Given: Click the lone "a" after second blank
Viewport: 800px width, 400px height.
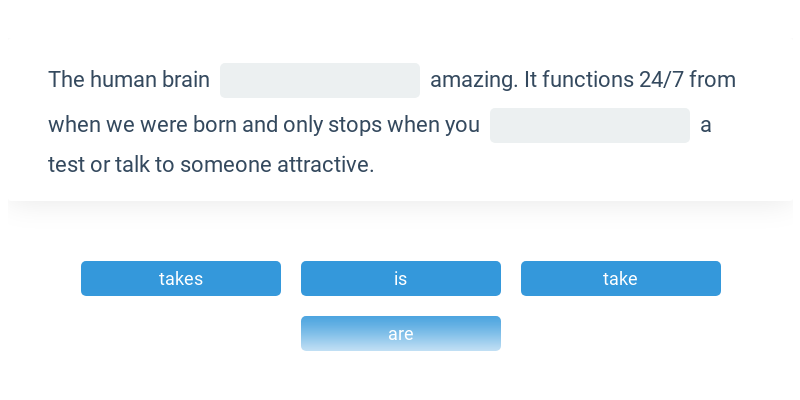Looking at the screenshot, I should coord(706,126).
